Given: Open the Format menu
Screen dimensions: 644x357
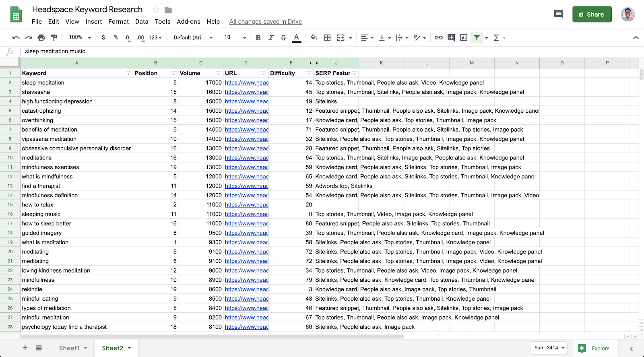Looking at the screenshot, I should [119, 22].
